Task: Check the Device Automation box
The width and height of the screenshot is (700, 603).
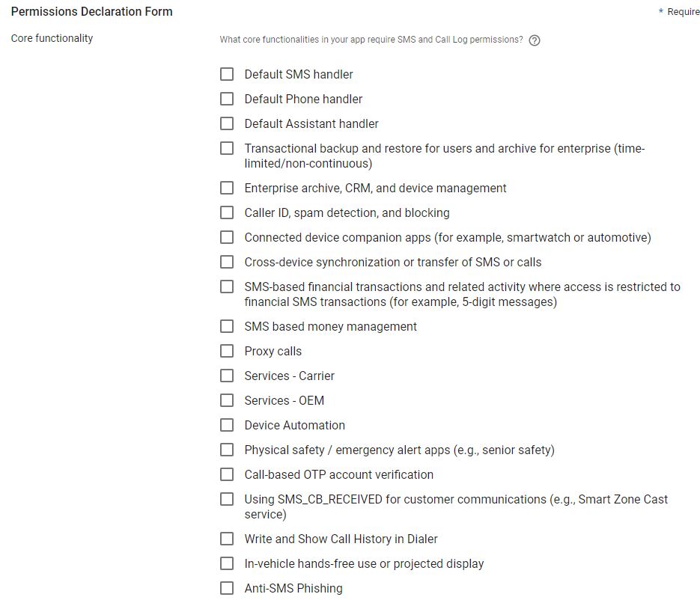Action: [x=227, y=425]
